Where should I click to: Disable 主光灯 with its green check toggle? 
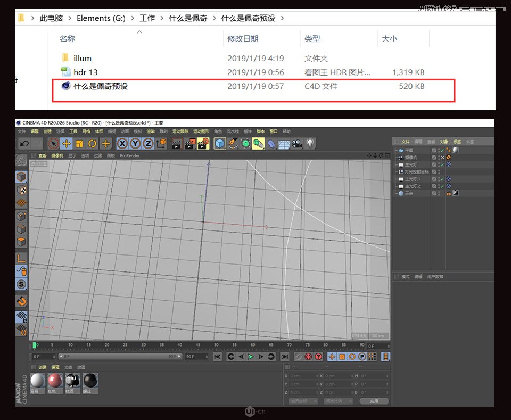(442, 164)
